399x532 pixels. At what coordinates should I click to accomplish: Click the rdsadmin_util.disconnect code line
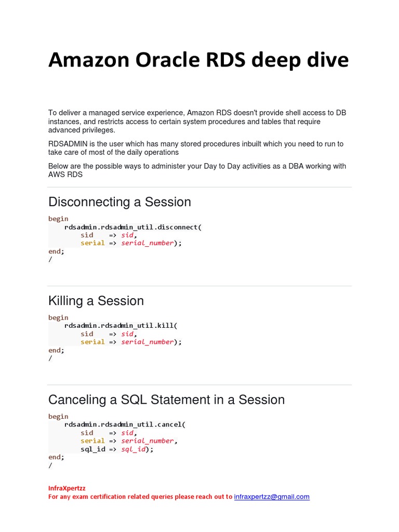point(132,227)
